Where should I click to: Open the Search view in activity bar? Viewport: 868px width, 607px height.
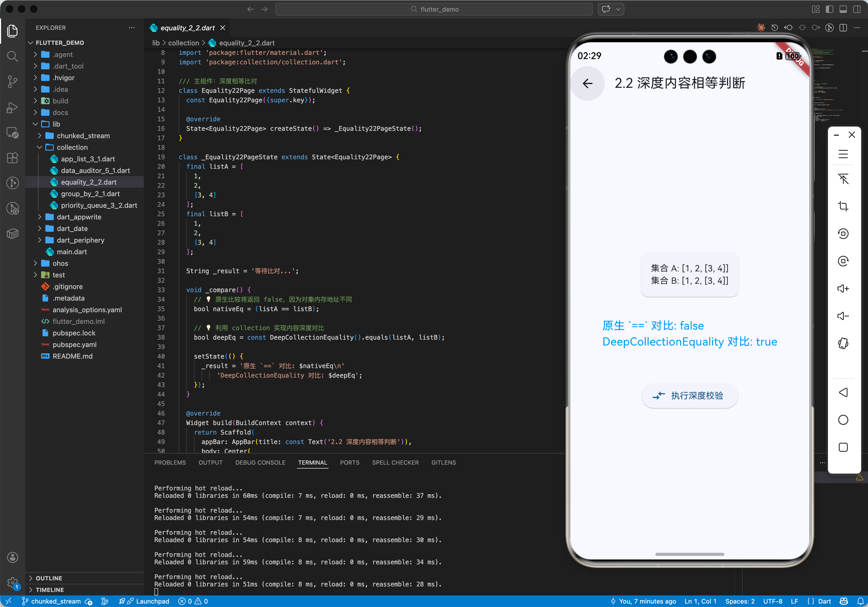(x=12, y=57)
